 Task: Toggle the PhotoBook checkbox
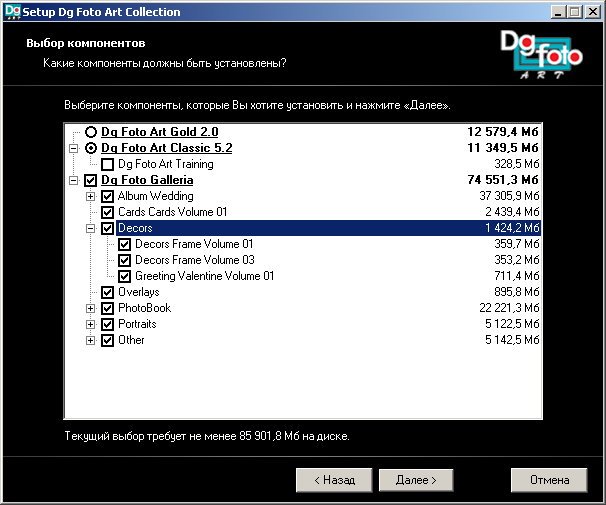point(107,308)
